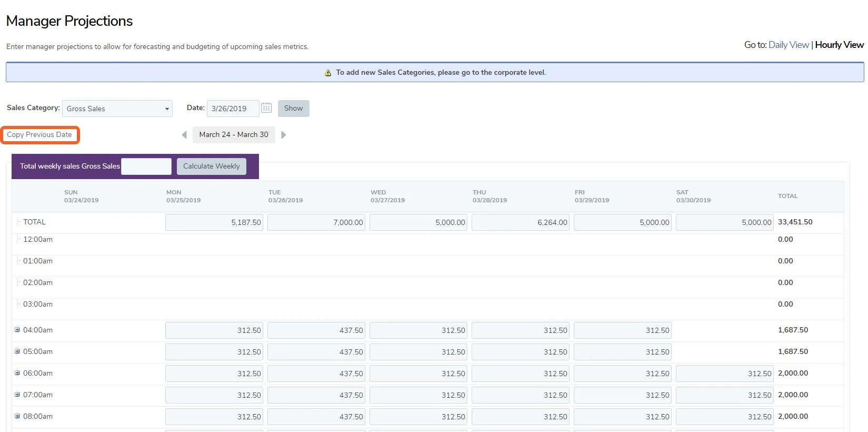Open the date picker calendar icon
The width and height of the screenshot is (868, 432).
[x=266, y=107]
